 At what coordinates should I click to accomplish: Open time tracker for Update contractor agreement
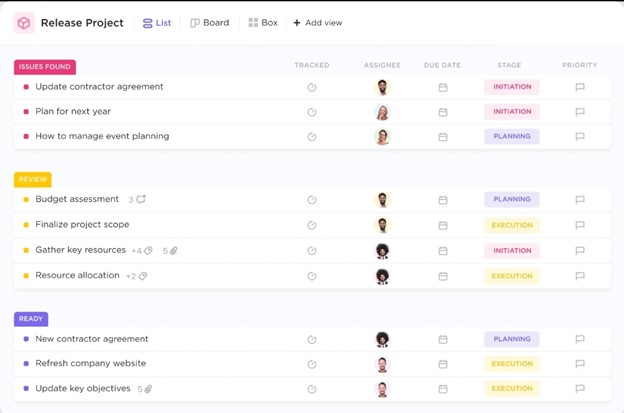[312, 88]
